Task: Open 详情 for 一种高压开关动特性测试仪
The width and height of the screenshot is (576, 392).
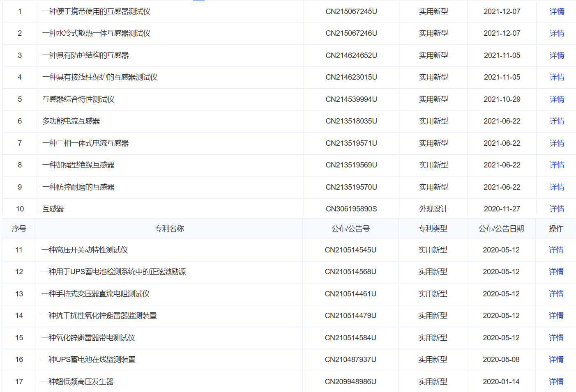Action: click(556, 250)
